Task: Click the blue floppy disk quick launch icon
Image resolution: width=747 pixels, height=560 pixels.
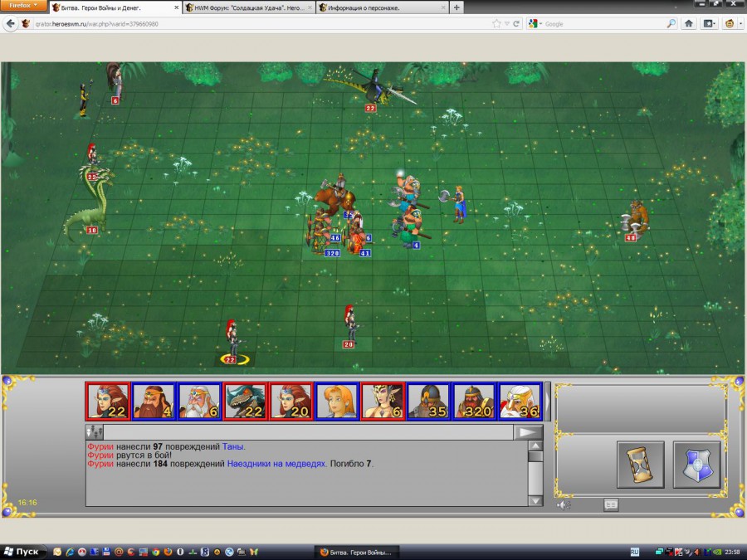Action: pyautogui.click(x=107, y=553)
